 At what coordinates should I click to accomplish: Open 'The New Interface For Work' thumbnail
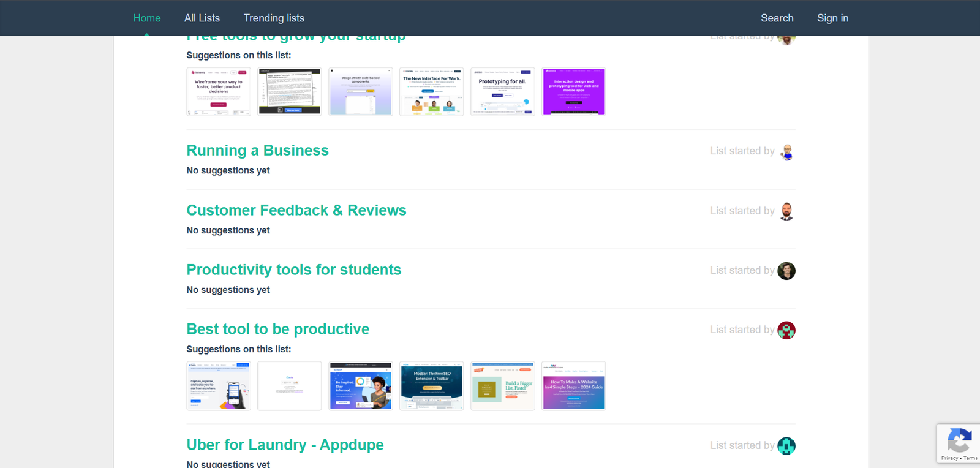pyautogui.click(x=432, y=92)
